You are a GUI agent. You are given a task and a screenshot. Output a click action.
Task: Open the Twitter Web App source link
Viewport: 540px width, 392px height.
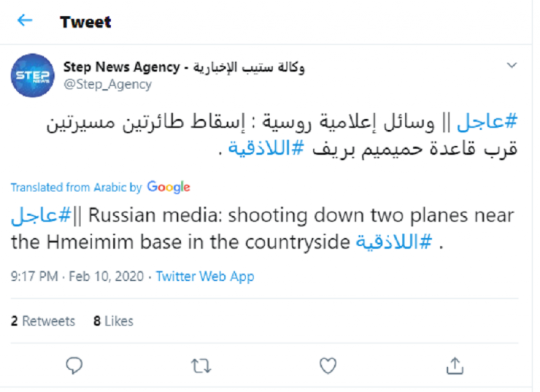pyautogui.click(x=205, y=276)
